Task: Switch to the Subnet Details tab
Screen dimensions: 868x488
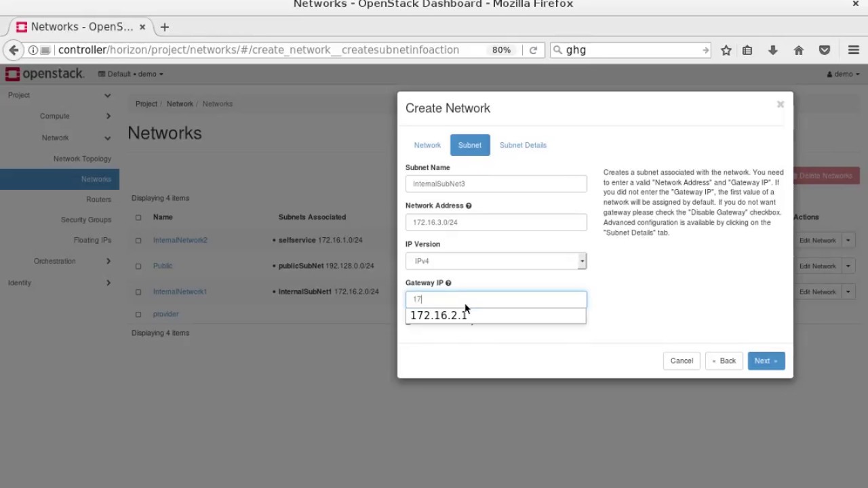Action: (x=523, y=145)
